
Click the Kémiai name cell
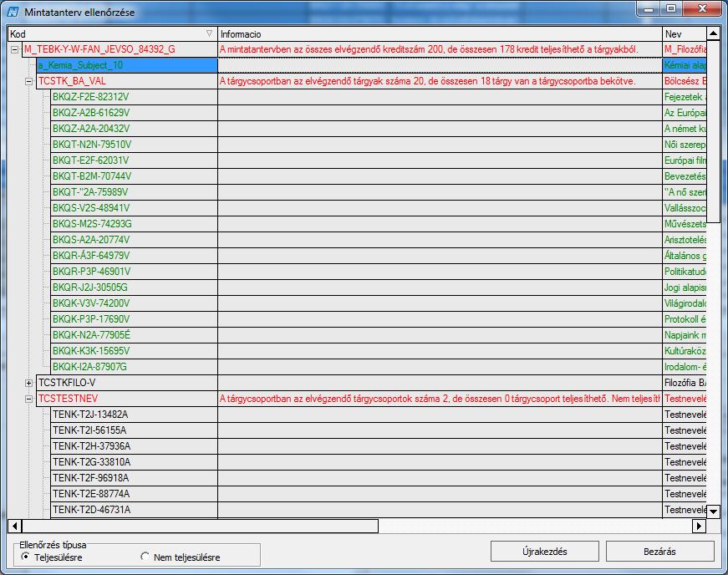point(685,65)
